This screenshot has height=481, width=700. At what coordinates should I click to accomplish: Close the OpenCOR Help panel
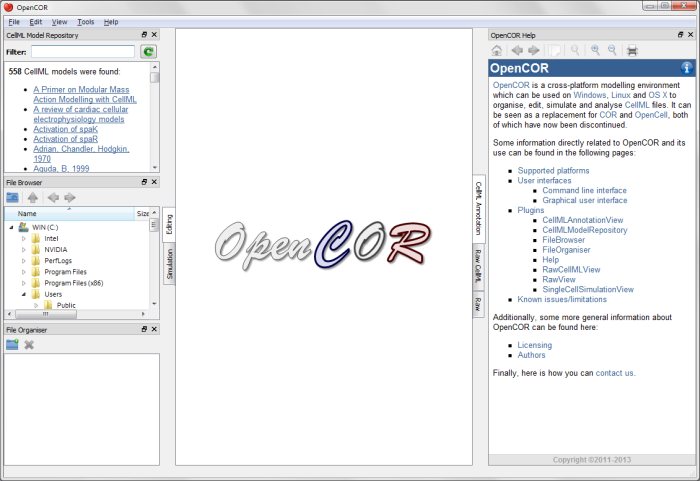[x=690, y=34]
